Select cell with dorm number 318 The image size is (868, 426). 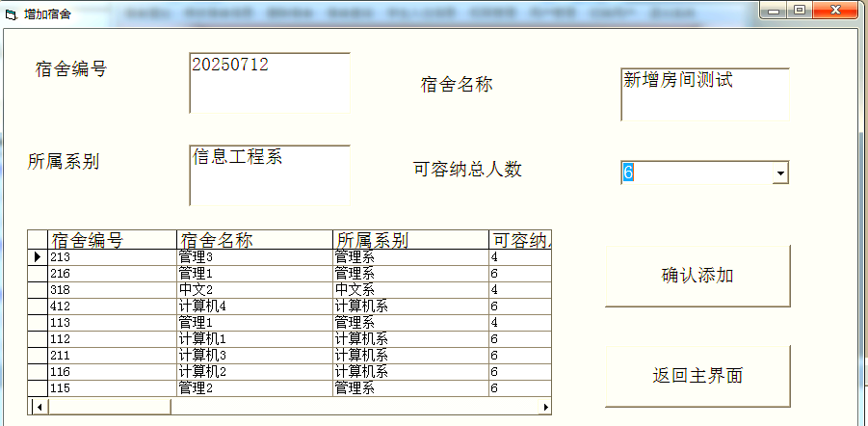click(113, 290)
